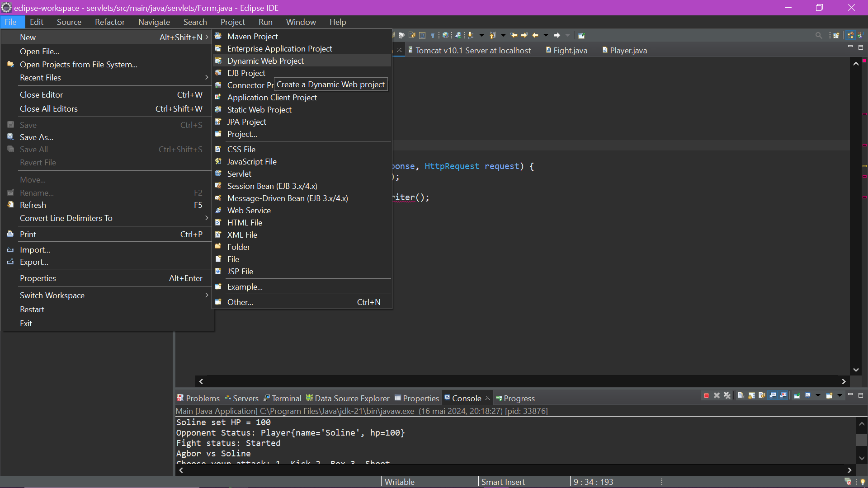The width and height of the screenshot is (868, 488).
Task: Toggle Word Wrap in Console toolbar
Action: coord(762,395)
